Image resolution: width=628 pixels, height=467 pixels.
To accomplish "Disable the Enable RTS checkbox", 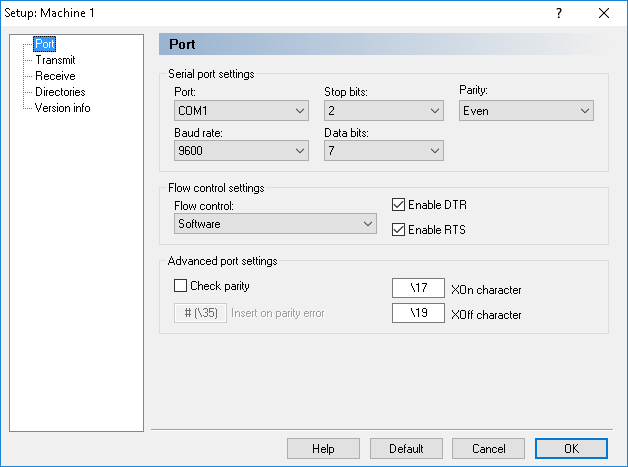I will [x=399, y=230].
